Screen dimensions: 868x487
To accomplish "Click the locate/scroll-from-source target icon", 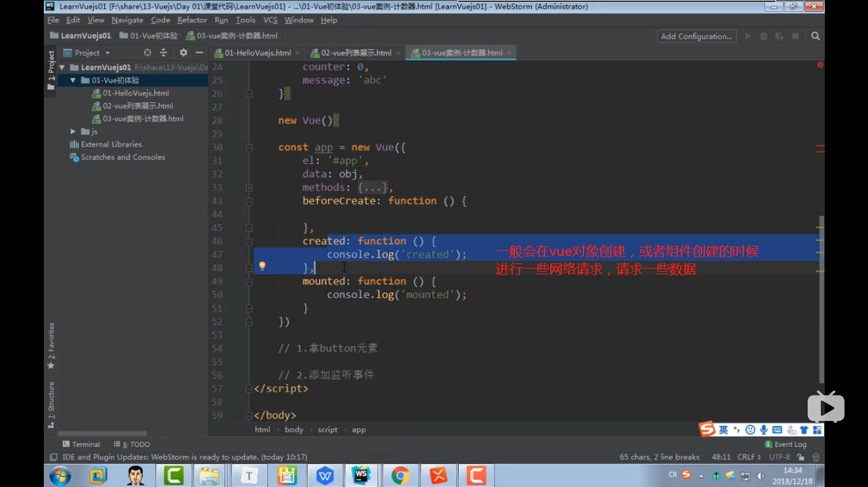I will click(x=147, y=53).
